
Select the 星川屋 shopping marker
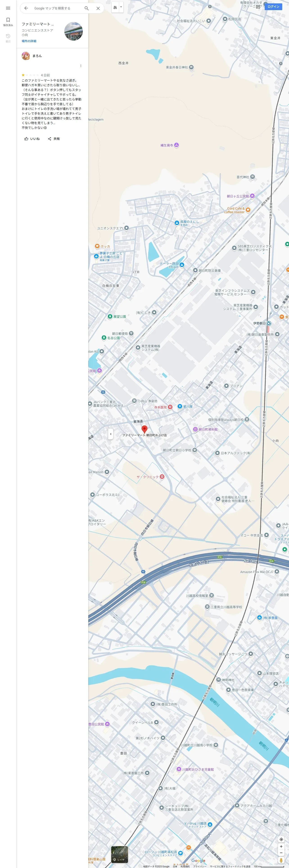[180, 406]
